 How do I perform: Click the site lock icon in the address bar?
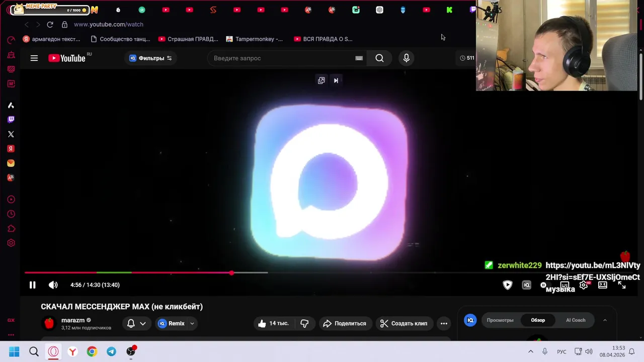pyautogui.click(x=64, y=24)
